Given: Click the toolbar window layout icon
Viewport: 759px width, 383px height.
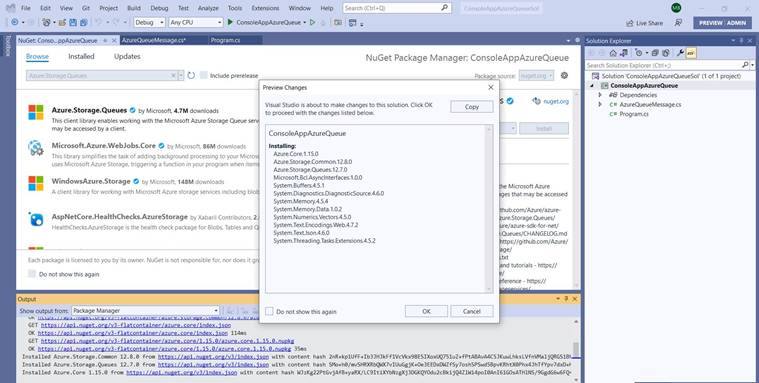Looking at the screenshot, I should coord(353,23).
